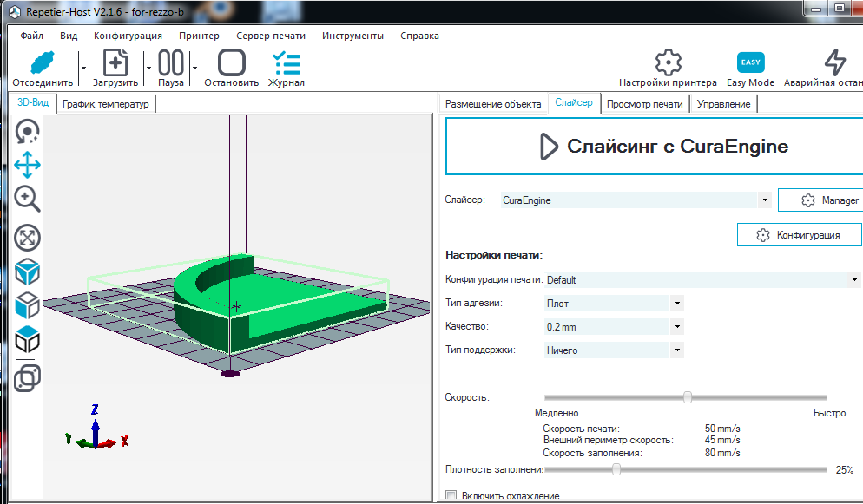Click the second cube view icon

tap(27, 305)
